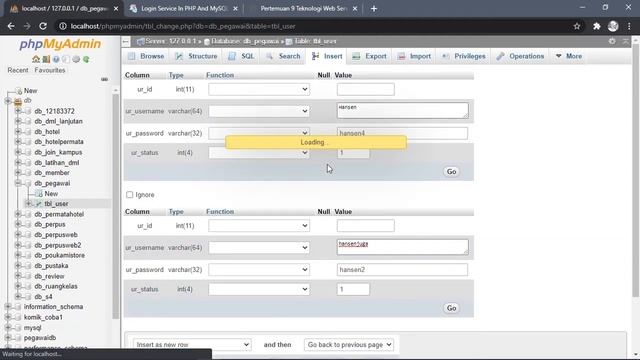
Task: Select komik_coba1 in database tree
Action: [43, 317]
